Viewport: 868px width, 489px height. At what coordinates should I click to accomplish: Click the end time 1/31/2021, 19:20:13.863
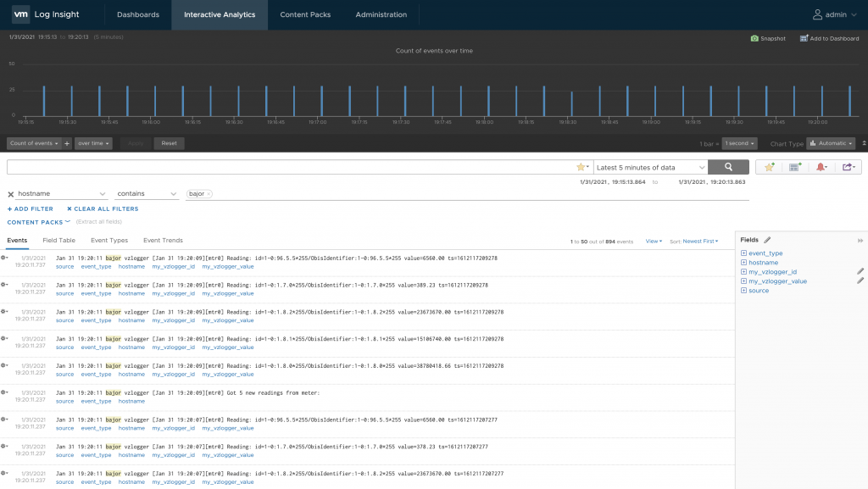(x=712, y=182)
